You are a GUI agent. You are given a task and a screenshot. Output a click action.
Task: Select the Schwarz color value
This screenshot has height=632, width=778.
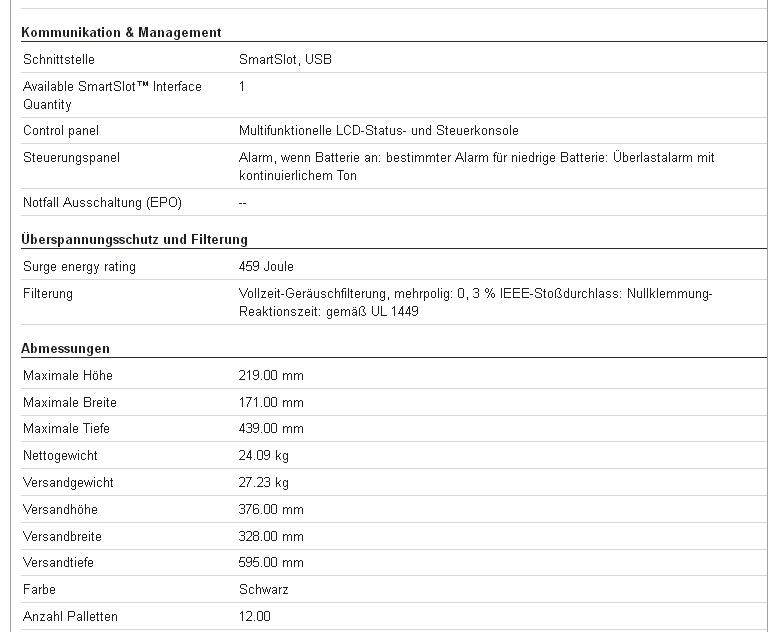point(264,590)
